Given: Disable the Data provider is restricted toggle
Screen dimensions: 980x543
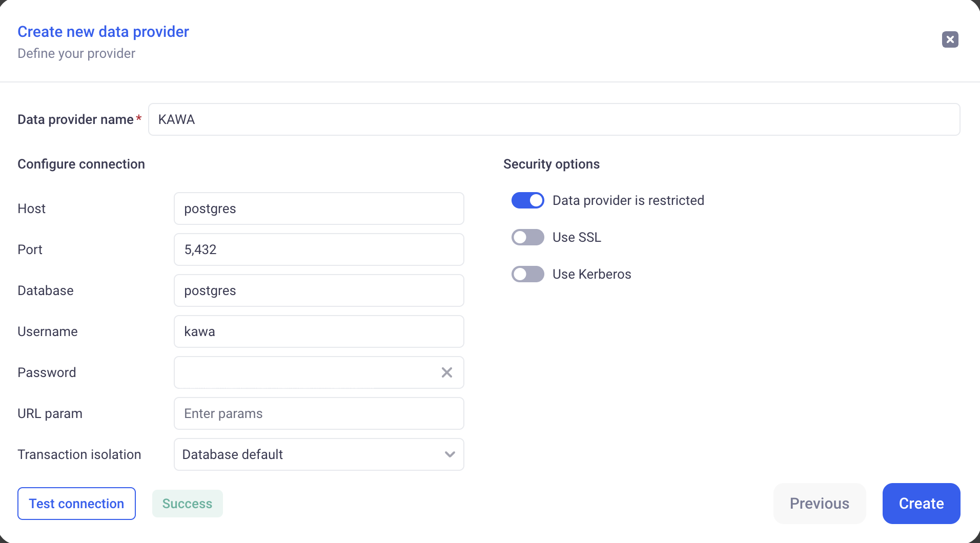Looking at the screenshot, I should point(527,200).
